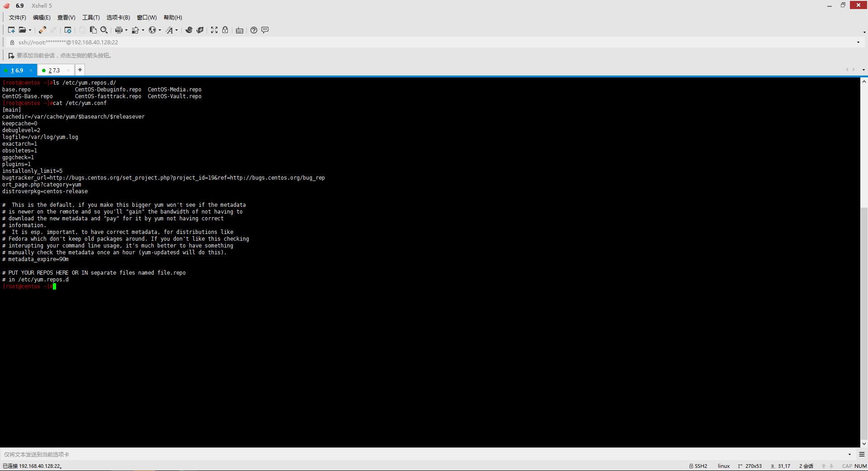
Task: Click the compose text input bar
Action: pos(425,454)
